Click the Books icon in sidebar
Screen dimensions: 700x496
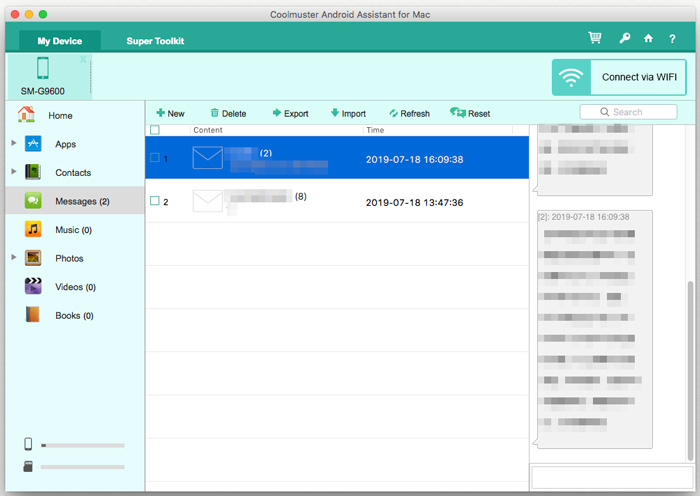click(33, 315)
